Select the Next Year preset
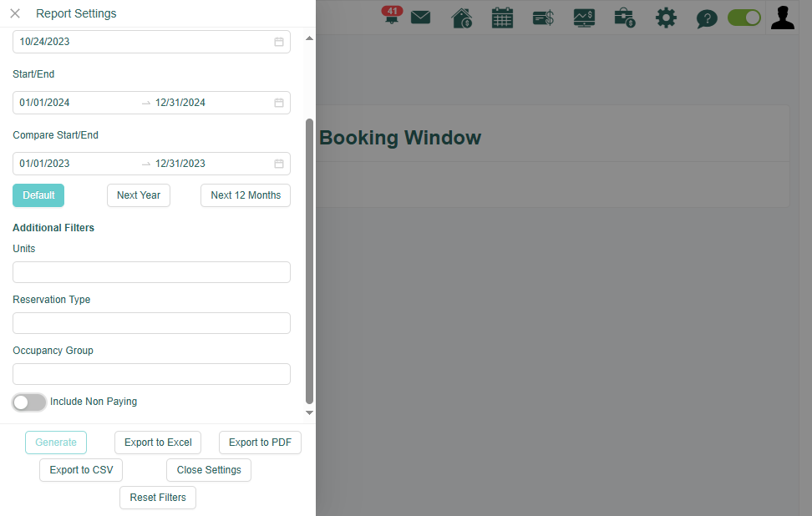This screenshot has width=812, height=516. tap(139, 195)
